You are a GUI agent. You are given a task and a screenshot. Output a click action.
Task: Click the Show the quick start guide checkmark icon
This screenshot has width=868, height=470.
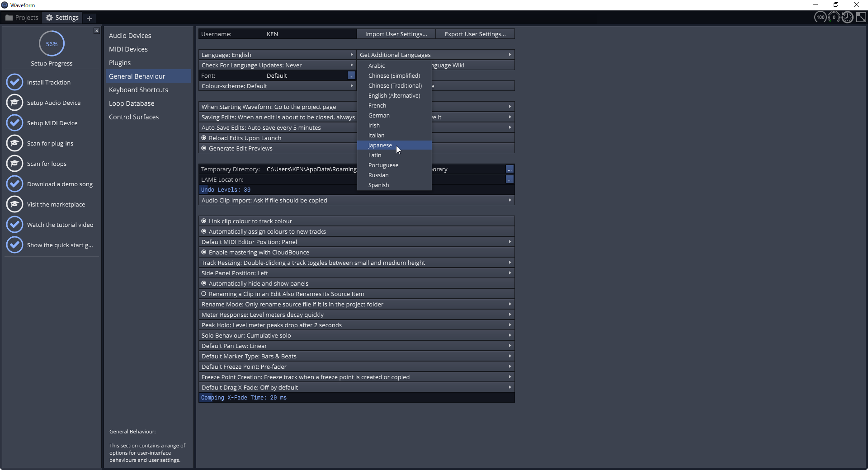pos(14,245)
